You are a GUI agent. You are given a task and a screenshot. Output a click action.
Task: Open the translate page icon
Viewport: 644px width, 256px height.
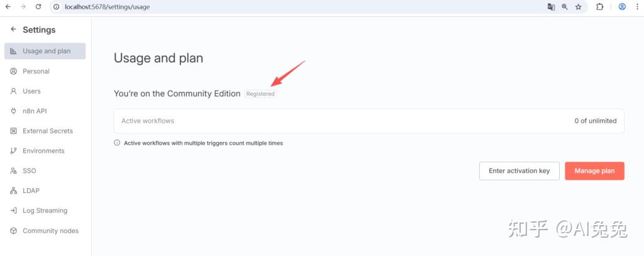point(551,6)
